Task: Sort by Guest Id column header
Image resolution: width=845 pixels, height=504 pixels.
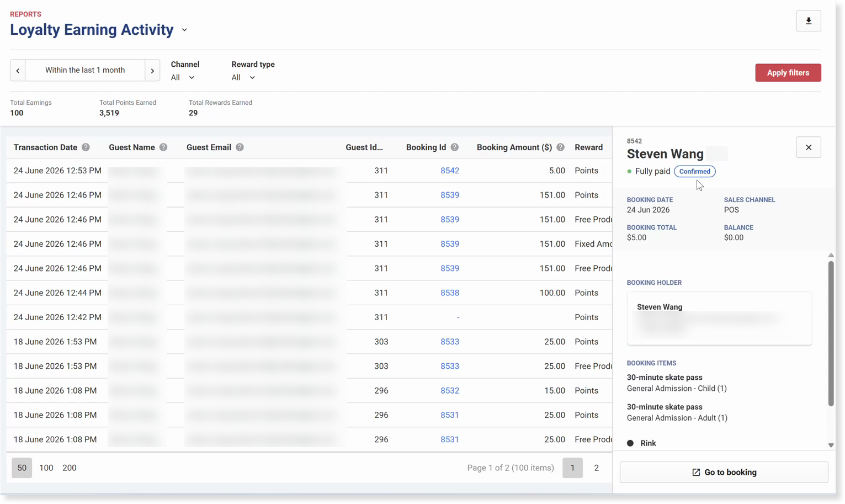Action: point(364,147)
